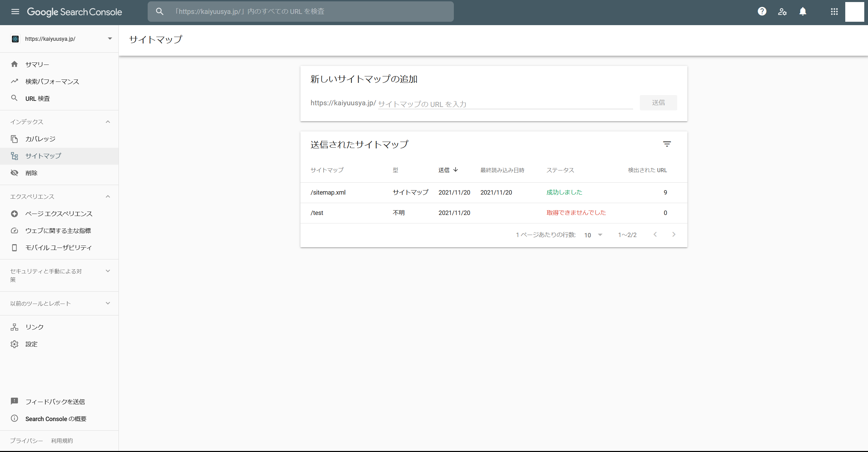This screenshot has height=452, width=868.
Task: Open モバイル ユーザビリティ report
Action: tap(59, 248)
